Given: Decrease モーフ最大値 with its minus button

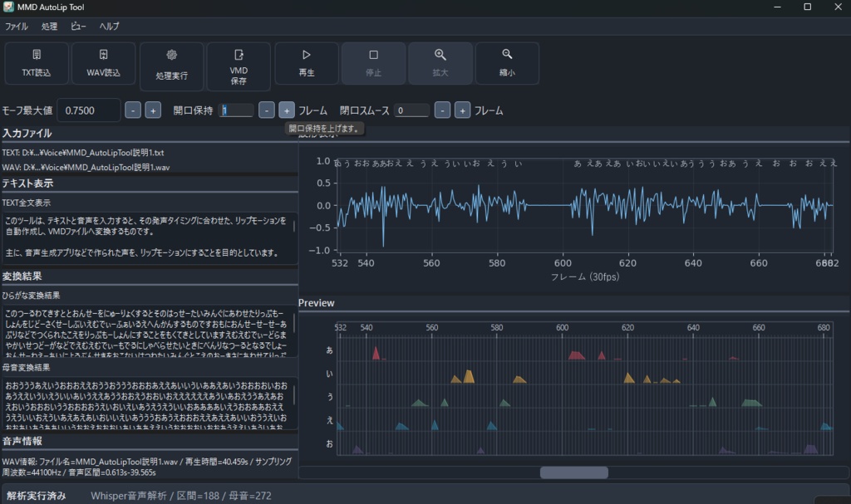Looking at the screenshot, I should [132, 109].
